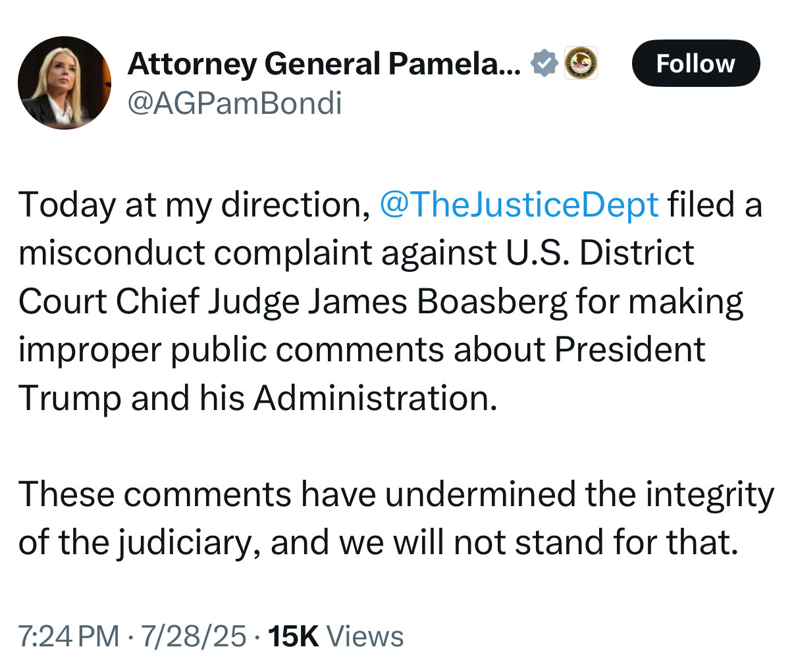The image size is (794, 672).
Task: Click the blue verified checkmark badge
Action: pyautogui.click(x=544, y=63)
